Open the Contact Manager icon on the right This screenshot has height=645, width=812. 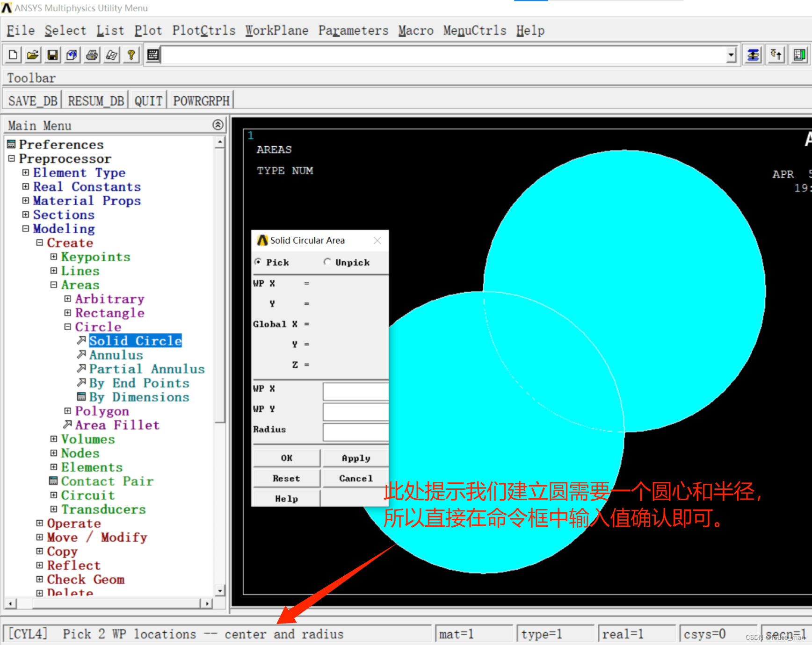800,54
